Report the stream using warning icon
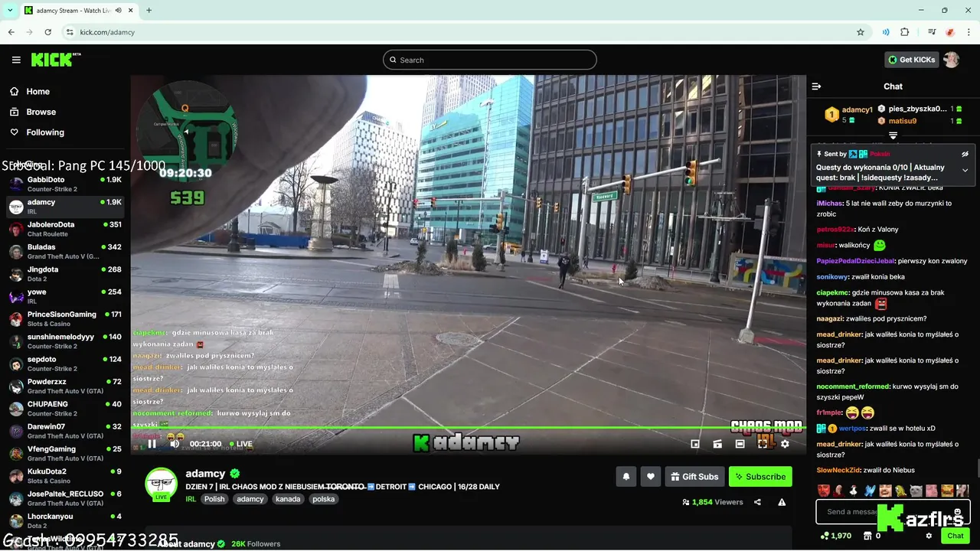Image resolution: width=980 pixels, height=551 pixels. (x=782, y=502)
